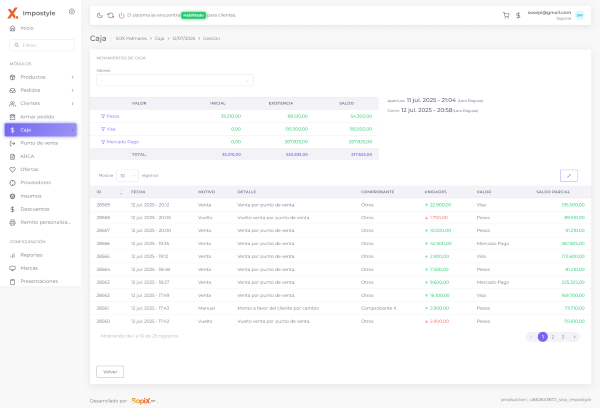Click the shopping cart icon in header
Image resolution: width=600 pixels, height=408 pixels.
click(506, 16)
